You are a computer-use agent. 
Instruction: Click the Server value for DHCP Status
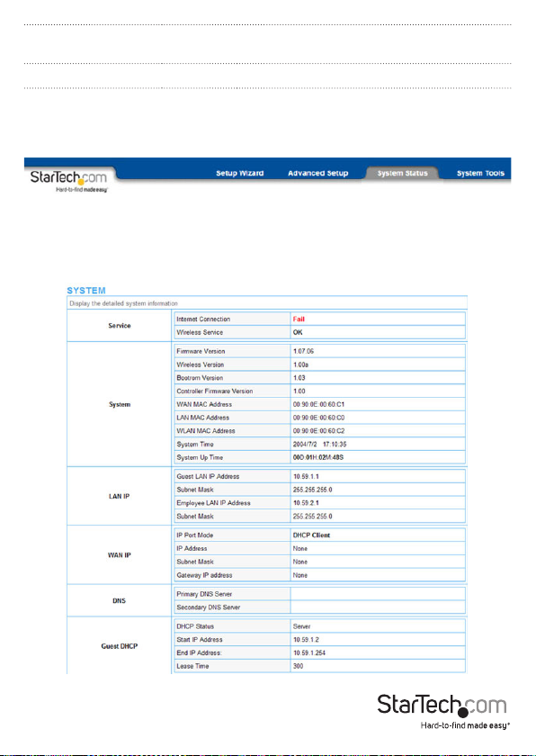[301, 626]
